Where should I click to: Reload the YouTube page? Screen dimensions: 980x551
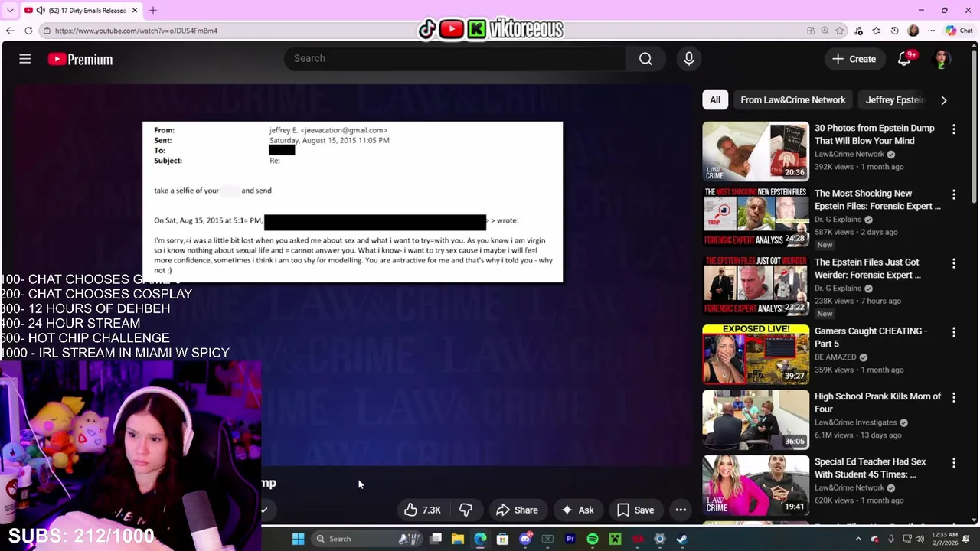point(28,31)
